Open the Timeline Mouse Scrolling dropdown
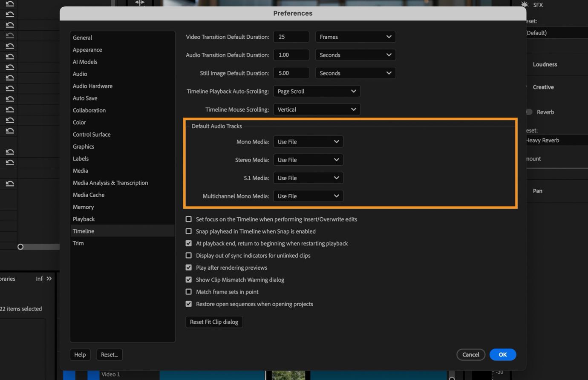 click(317, 109)
